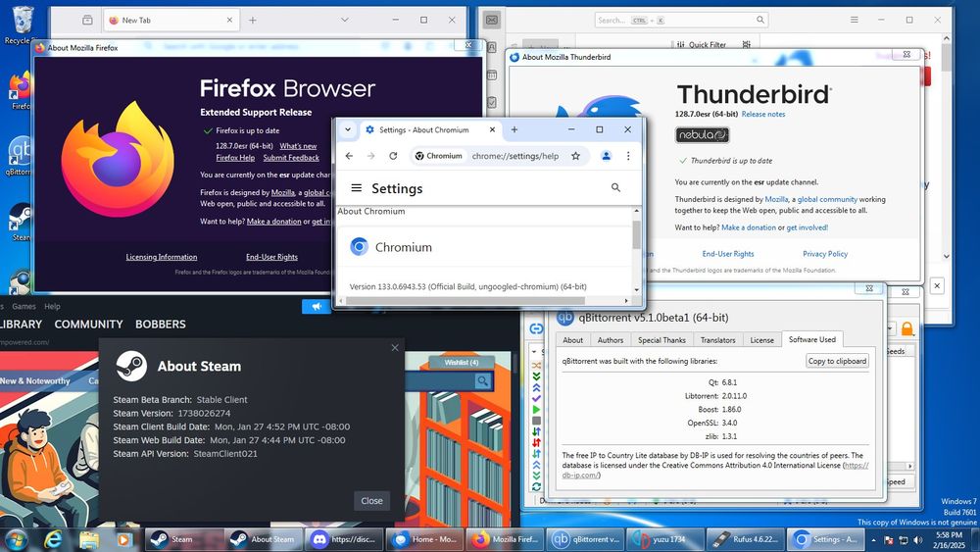
Task: Open the Chromium profile avatar
Action: click(606, 156)
